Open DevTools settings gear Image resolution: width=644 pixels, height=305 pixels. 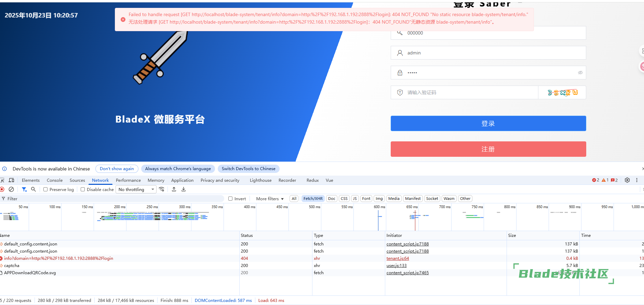click(x=627, y=180)
